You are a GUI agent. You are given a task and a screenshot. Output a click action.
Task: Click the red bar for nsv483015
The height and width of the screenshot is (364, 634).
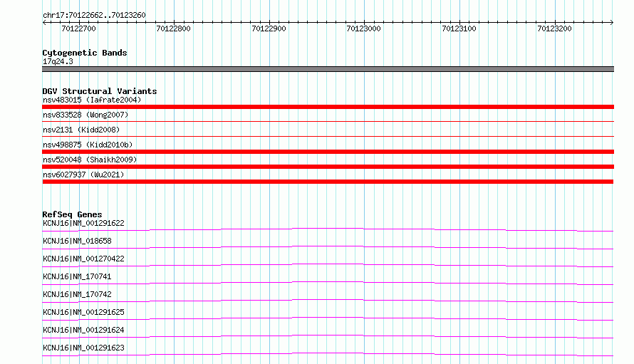click(328, 107)
